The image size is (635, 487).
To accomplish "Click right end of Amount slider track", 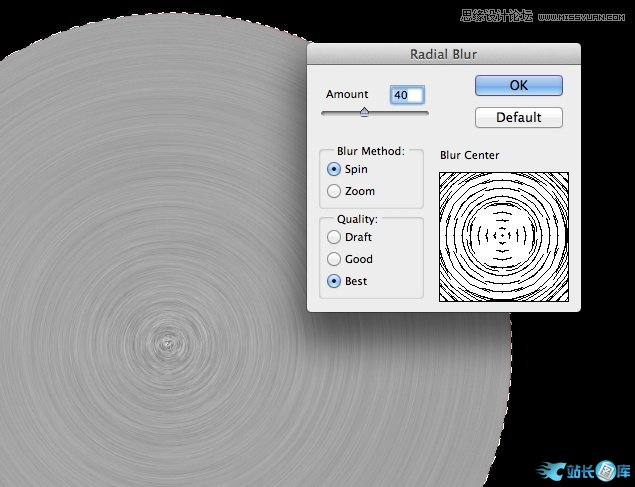I will click(x=427, y=113).
